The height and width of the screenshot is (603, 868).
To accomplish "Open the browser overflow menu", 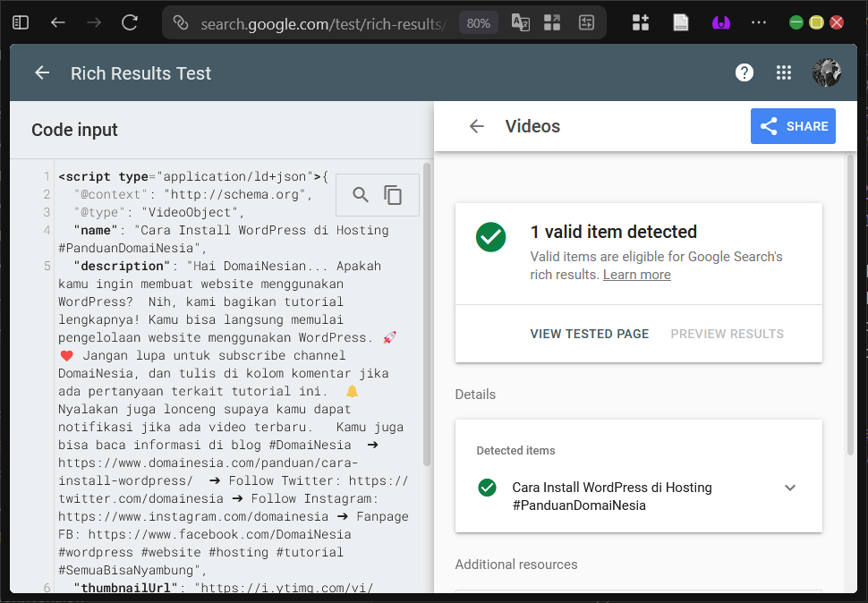I will [x=759, y=21].
